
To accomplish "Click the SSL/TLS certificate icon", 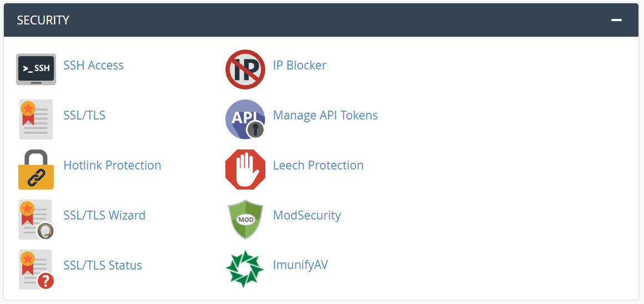I will pos(36,119).
